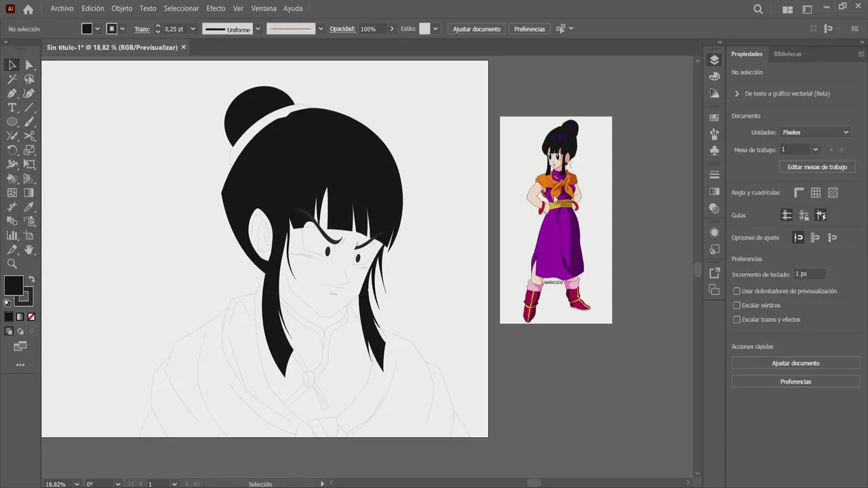Screen dimensions: 868x488
Task: Toggle transparency grid icon
Action: [833, 193]
